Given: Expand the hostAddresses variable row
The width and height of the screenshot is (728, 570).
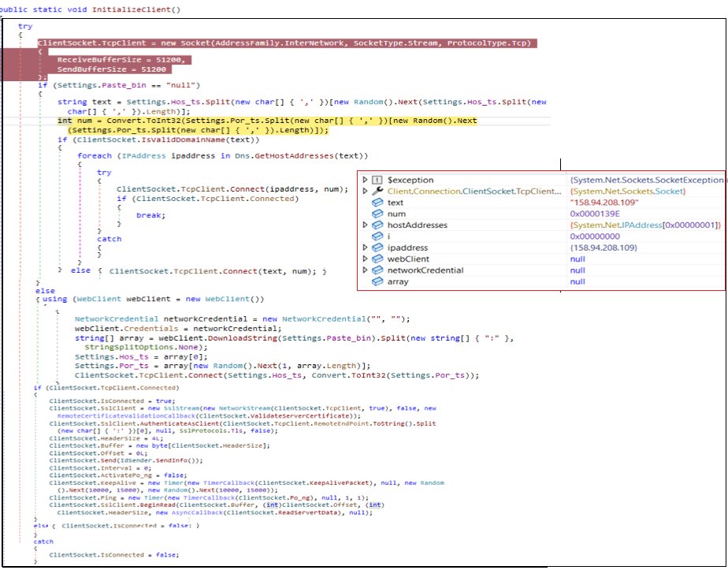Looking at the screenshot, I should (x=365, y=225).
